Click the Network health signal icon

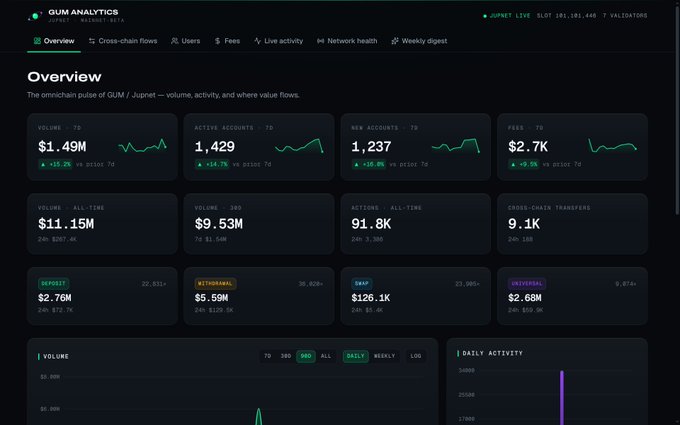click(320, 41)
